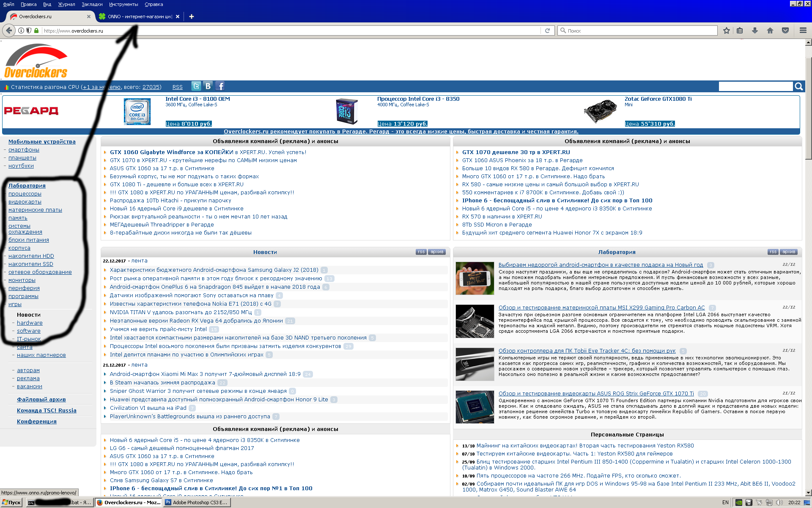
Task: Open the Новости архив button
Action: (x=437, y=252)
